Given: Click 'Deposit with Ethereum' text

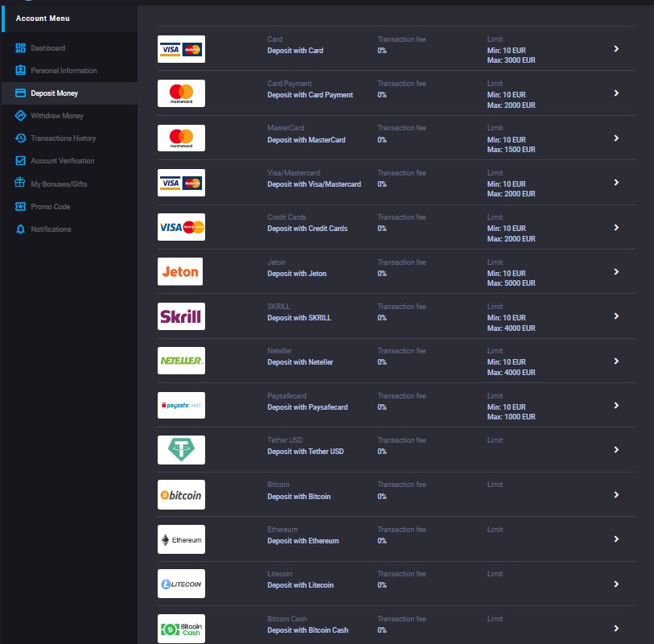Looking at the screenshot, I should (302, 540).
